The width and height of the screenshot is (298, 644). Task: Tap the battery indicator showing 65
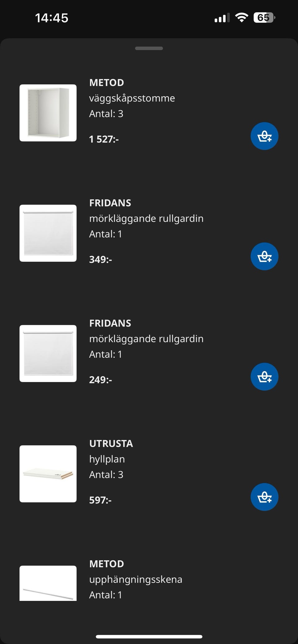(x=264, y=18)
